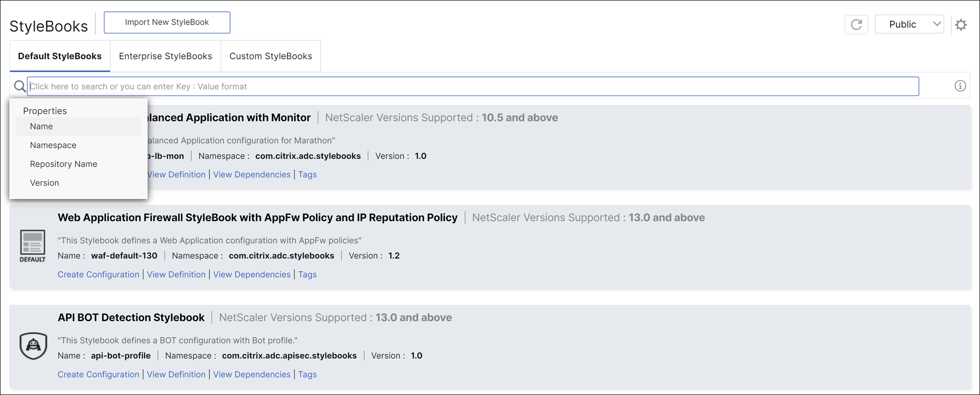
Task: Click Import New StyleBook button
Action: (167, 23)
